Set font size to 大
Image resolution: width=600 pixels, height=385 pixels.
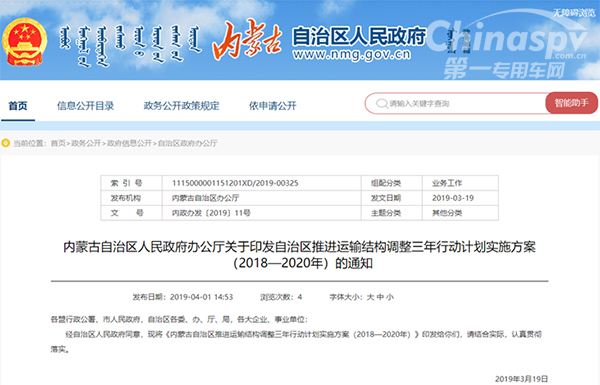[x=370, y=297]
